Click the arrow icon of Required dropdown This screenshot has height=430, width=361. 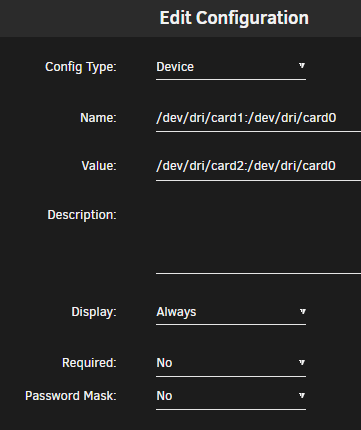[x=302, y=362]
